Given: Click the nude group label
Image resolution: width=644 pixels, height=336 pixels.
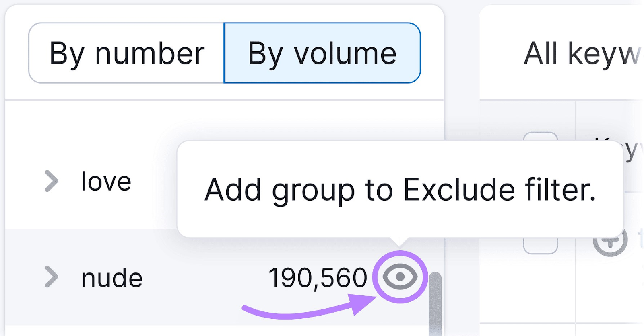Looking at the screenshot, I should coord(111,277).
